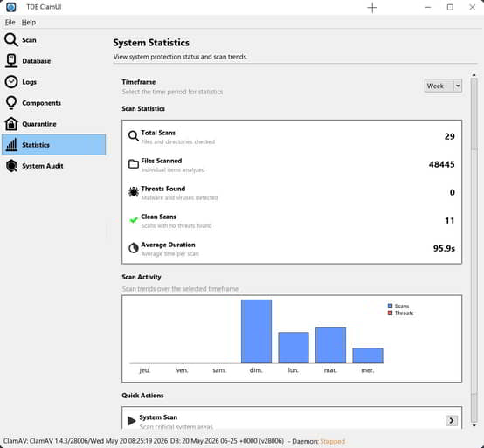Click the Average Duration value 95.9s
The image size is (484, 448).
click(444, 248)
